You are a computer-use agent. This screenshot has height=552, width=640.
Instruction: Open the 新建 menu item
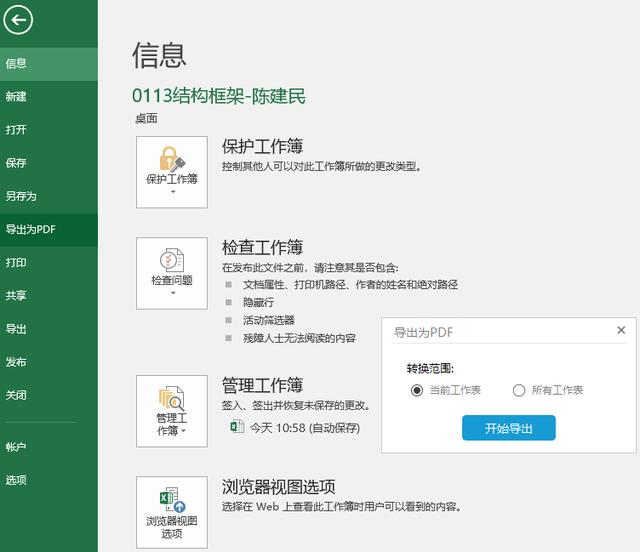click(49, 97)
